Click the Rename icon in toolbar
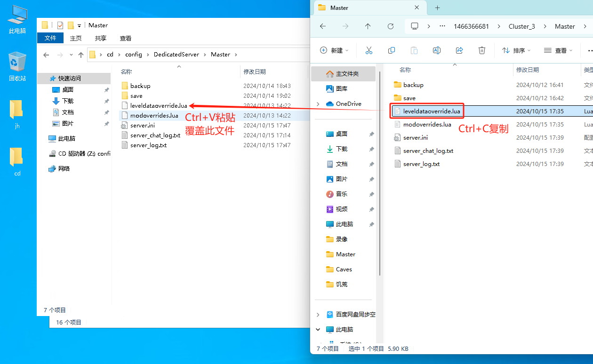Viewport: 593px width, 364px height. pyautogui.click(x=437, y=50)
